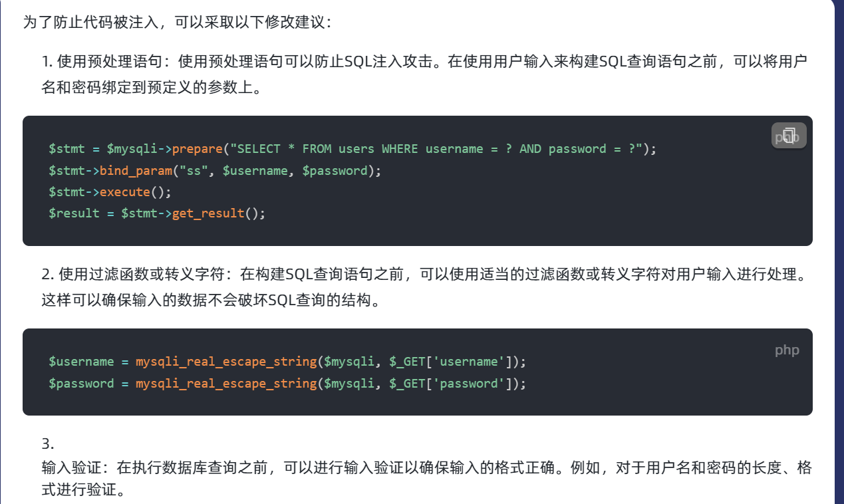Click mysqli_real_escape_string on the $username line
Viewport: 844px width, 504px height.
click(x=226, y=362)
